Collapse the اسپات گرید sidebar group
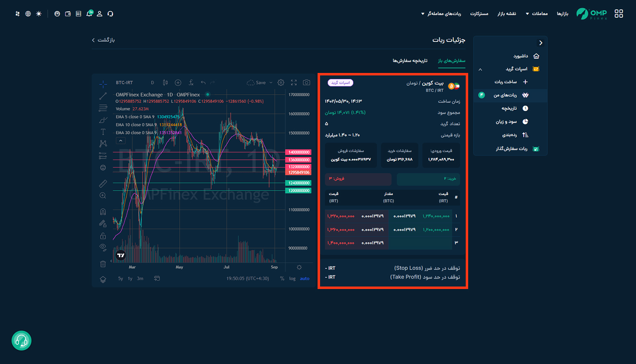This screenshot has height=364, width=636. point(480,69)
